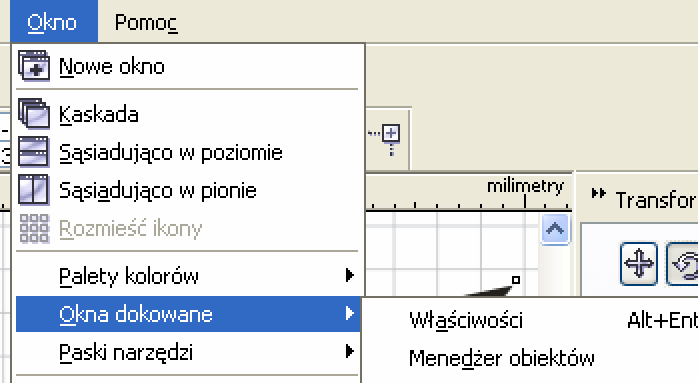Screen dimensions: 698x383
Task: Click the vertical tiling icon
Action: click(34, 190)
